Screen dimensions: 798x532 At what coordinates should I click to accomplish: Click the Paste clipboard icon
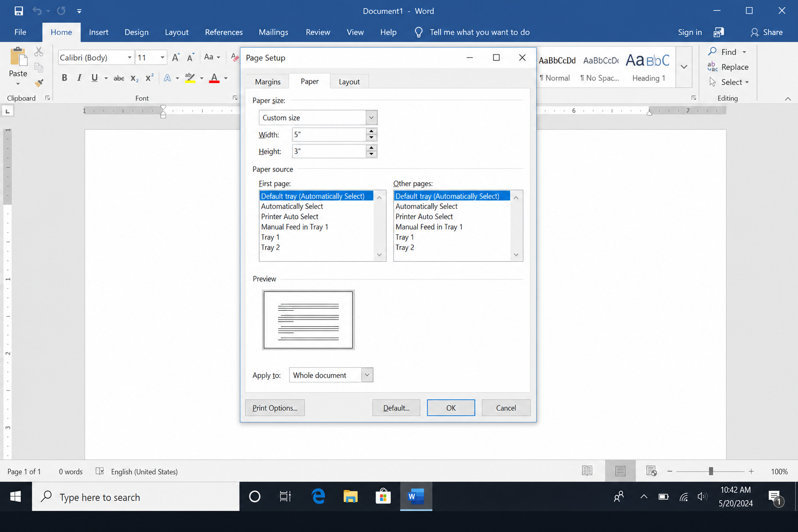18,57
